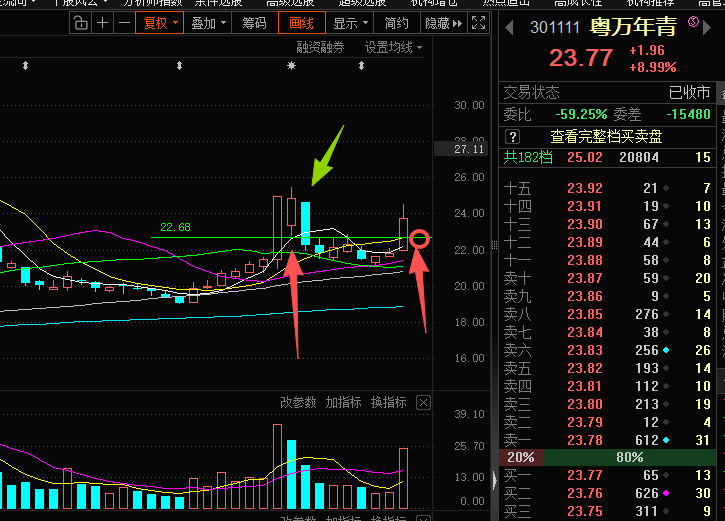This screenshot has width=725, height=521.
Task: Go to previous stock with left arrow
Action: tap(510, 27)
